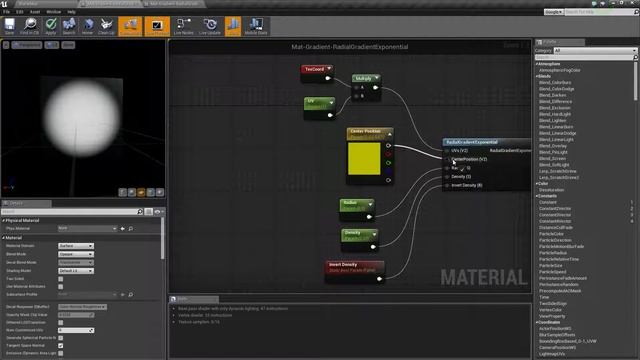Toggle Dithered LOD Transition checkbox
This screenshot has width=640, height=360.
pos(61,322)
